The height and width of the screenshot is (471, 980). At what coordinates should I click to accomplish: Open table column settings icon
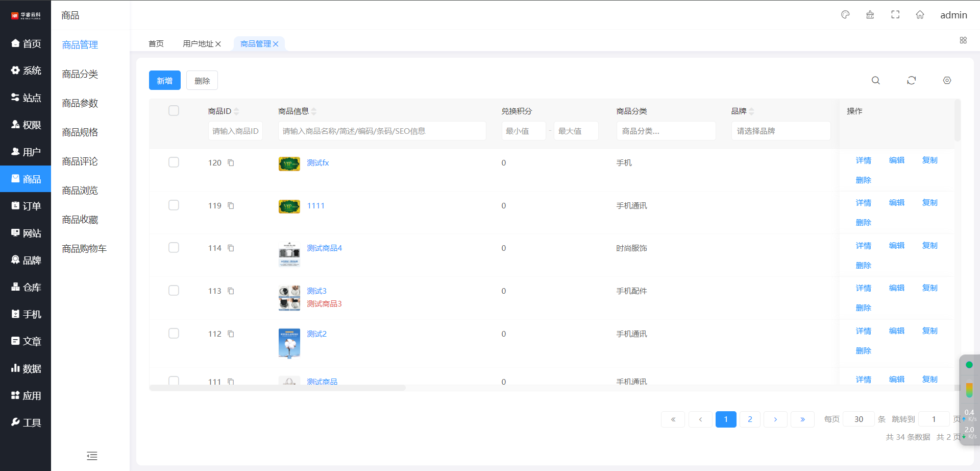[947, 81]
